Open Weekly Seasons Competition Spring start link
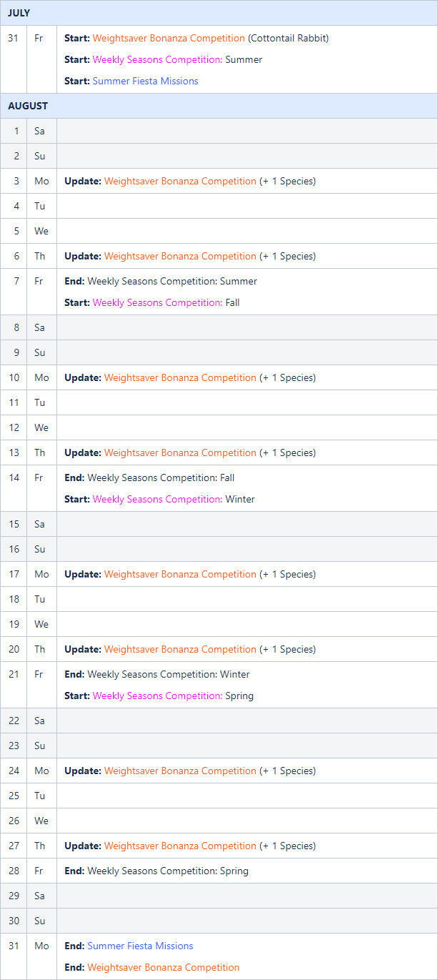Image resolution: width=438 pixels, height=980 pixels. click(x=157, y=696)
